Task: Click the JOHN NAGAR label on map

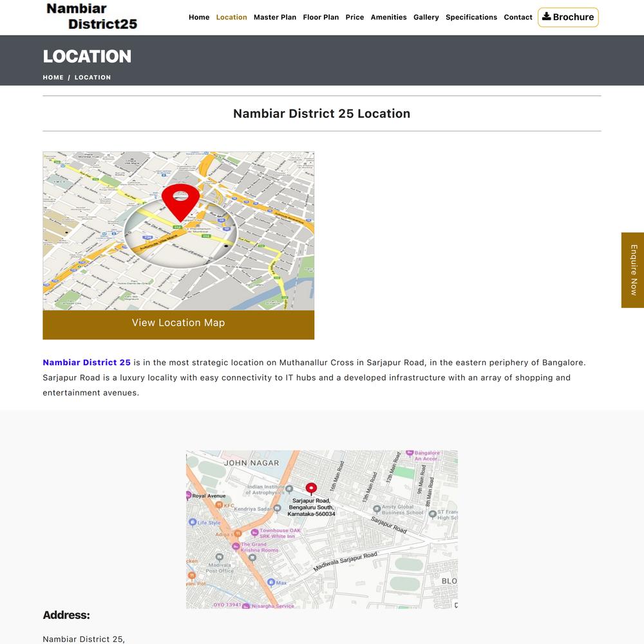Action: pos(251,463)
